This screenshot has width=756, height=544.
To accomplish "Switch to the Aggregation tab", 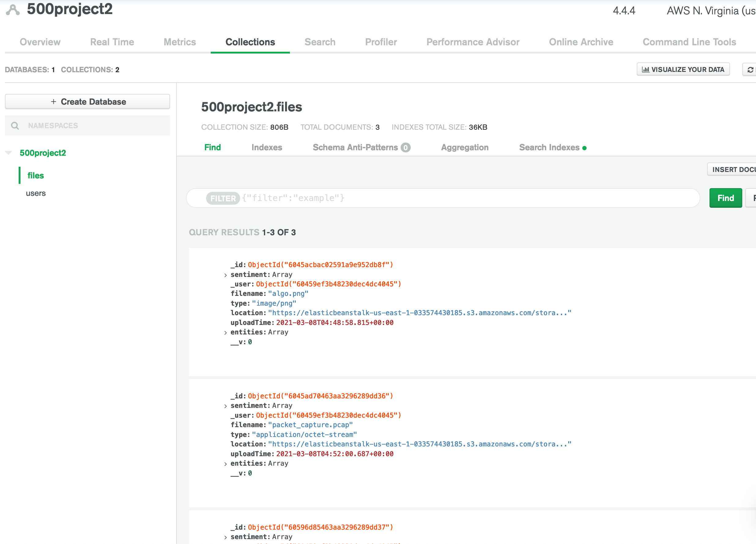I will (465, 147).
